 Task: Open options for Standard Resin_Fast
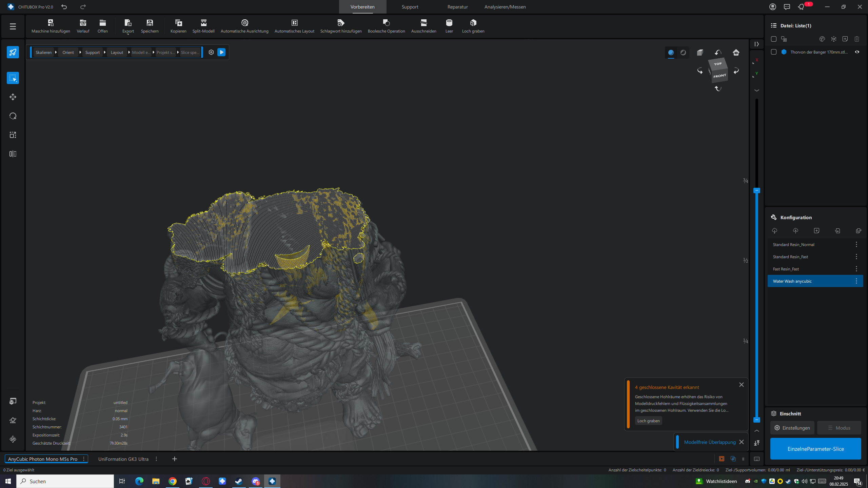tap(856, 257)
